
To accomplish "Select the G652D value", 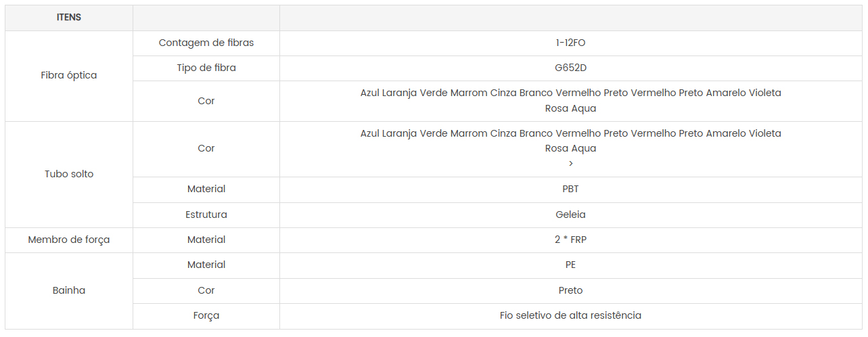I will tap(570, 68).
